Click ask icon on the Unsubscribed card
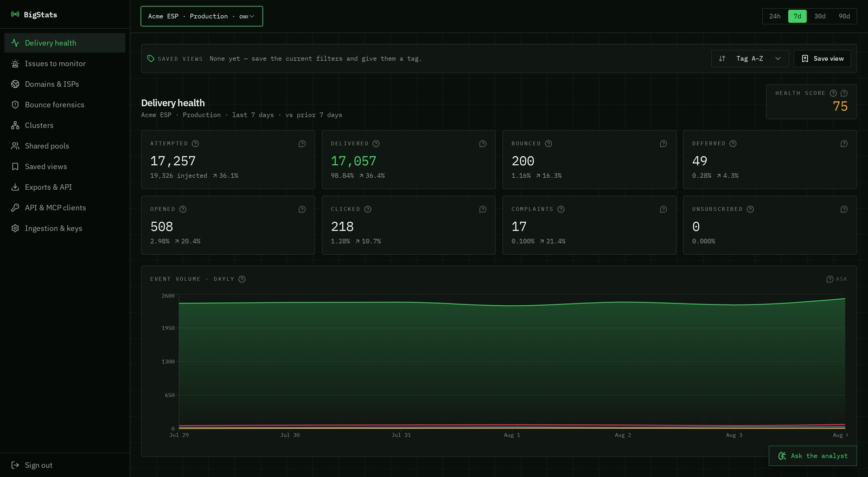The image size is (868, 477). point(844,209)
